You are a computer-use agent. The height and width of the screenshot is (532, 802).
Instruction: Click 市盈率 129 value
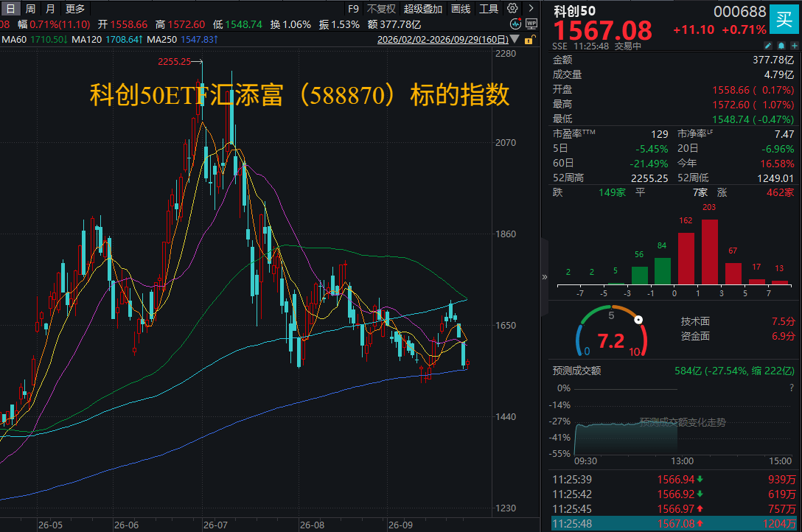(659, 134)
